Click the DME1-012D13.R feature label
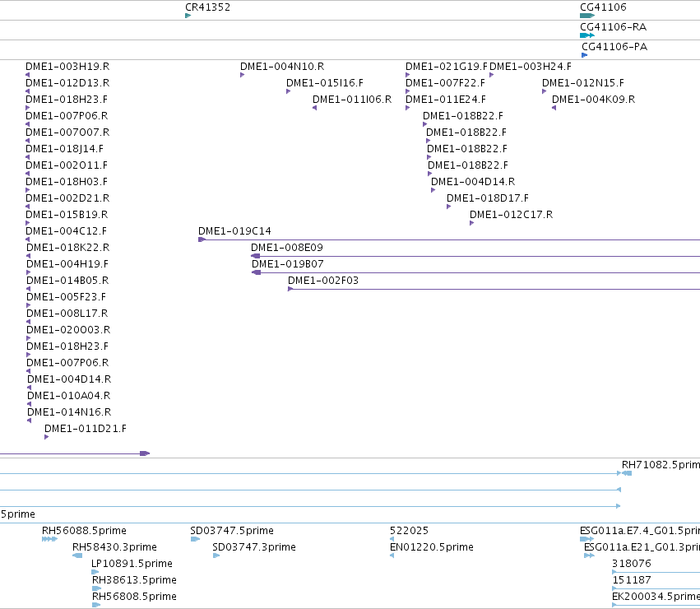700x609 pixels. tap(67, 83)
